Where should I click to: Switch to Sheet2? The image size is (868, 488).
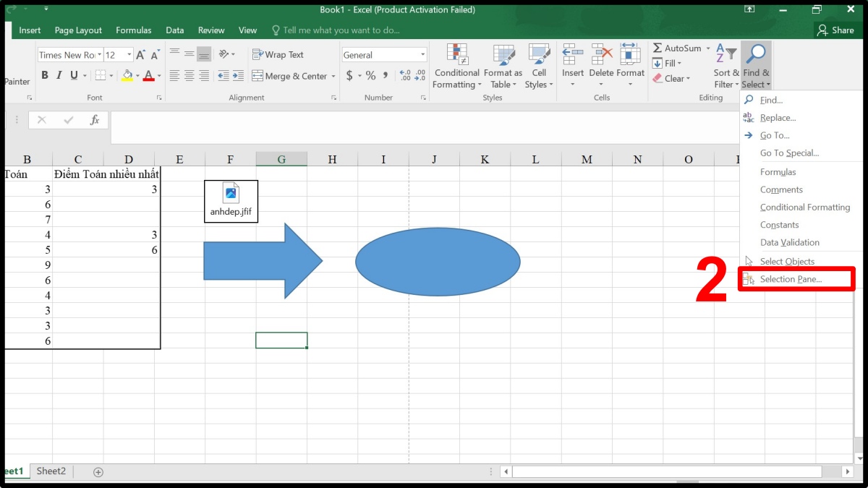coord(51,471)
